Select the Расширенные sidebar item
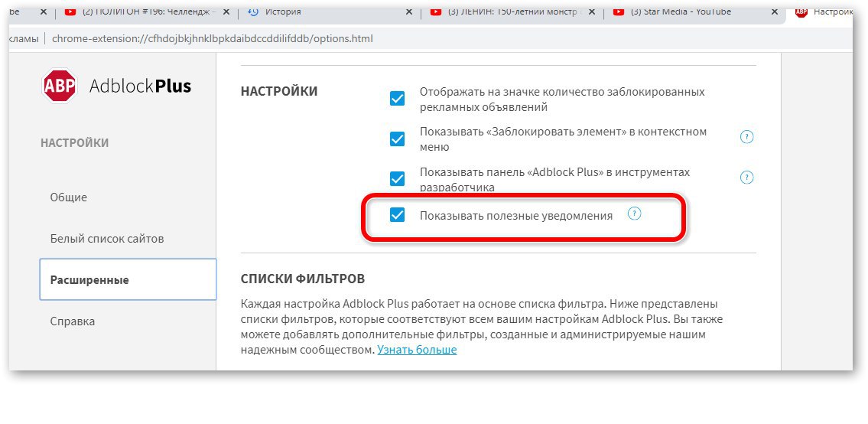The image size is (868, 424). [128, 279]
